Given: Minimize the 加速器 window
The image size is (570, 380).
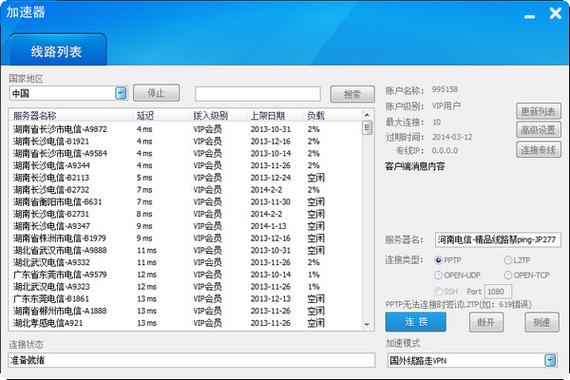Looking at the screenshot, I should tap(530, 16).
